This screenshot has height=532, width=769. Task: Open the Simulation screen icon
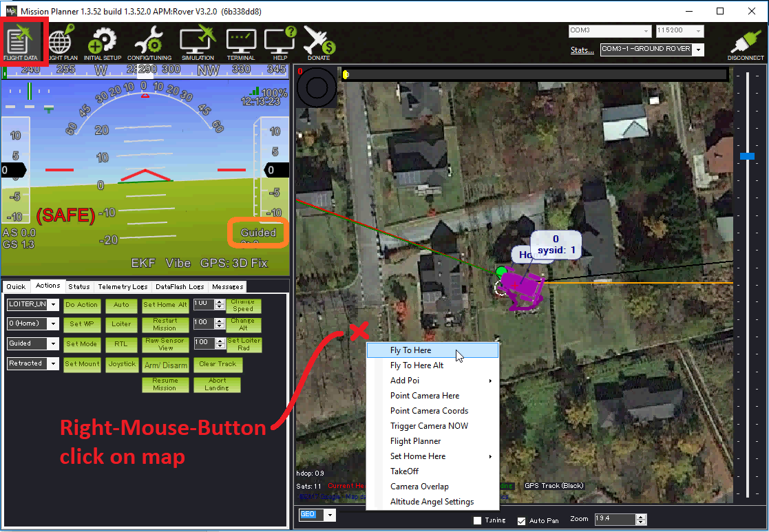(198, 43)
